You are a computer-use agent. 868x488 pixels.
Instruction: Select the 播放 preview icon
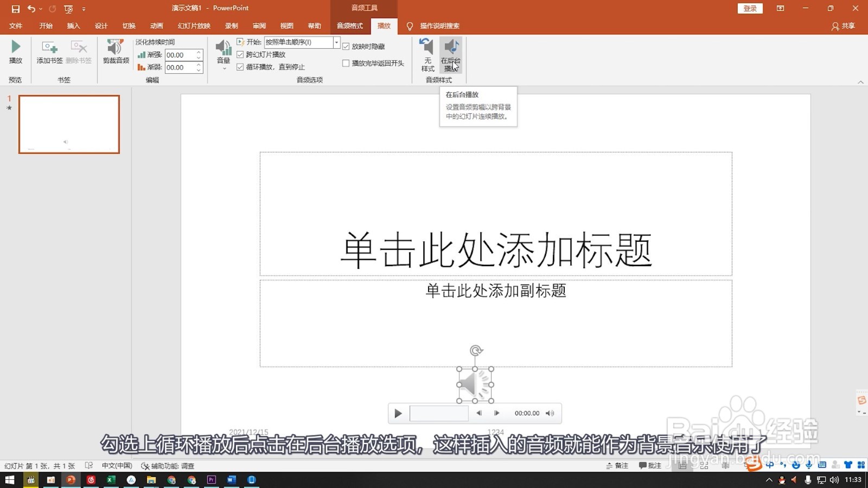[x=15, y=53]
